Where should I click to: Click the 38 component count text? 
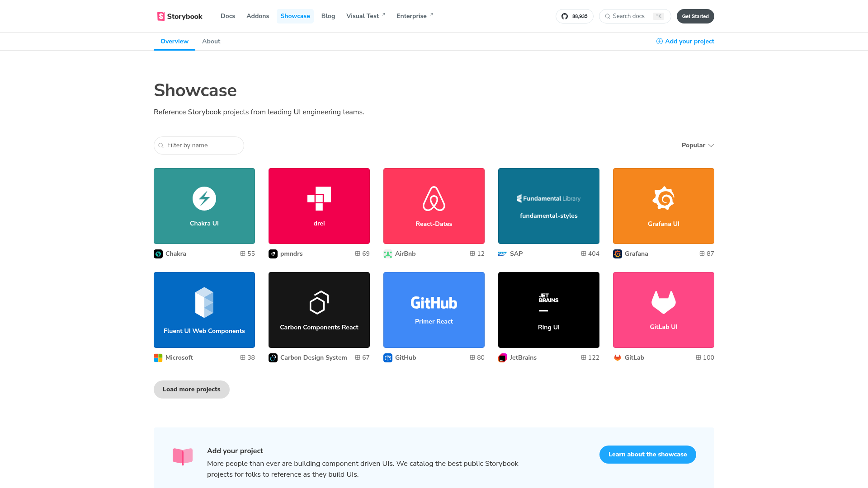coord(251,358)
